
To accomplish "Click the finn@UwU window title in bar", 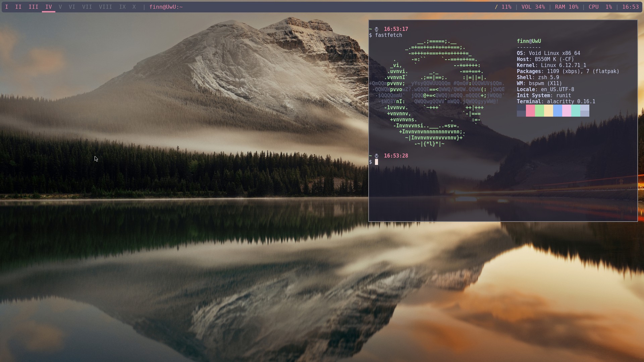I will pos(166,7).
